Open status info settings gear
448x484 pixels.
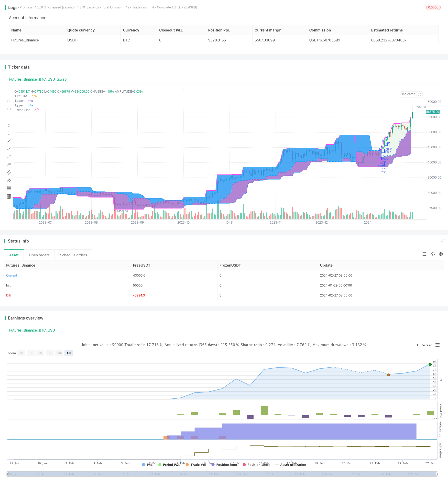click(441, 254)
